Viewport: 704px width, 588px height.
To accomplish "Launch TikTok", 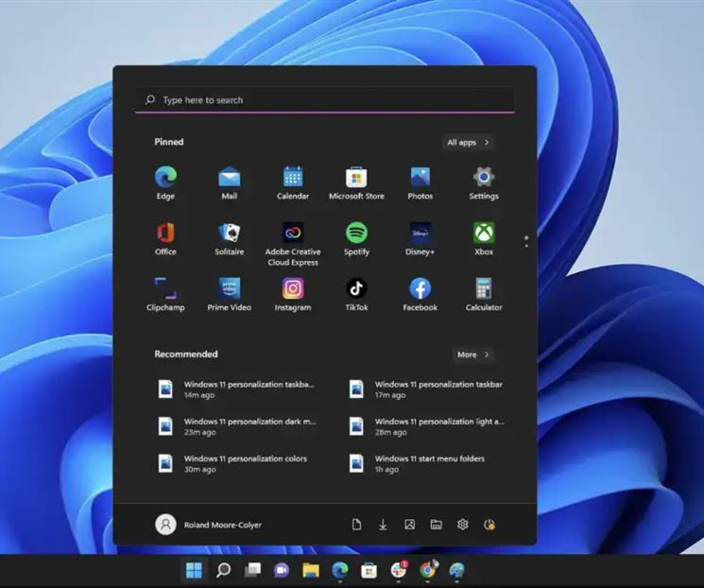I will pos(356,294).
